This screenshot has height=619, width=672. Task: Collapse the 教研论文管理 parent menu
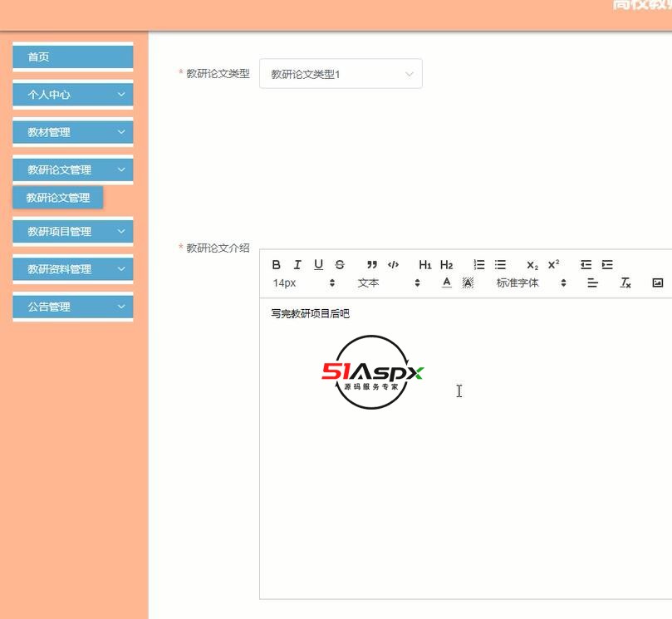[73, 169]
